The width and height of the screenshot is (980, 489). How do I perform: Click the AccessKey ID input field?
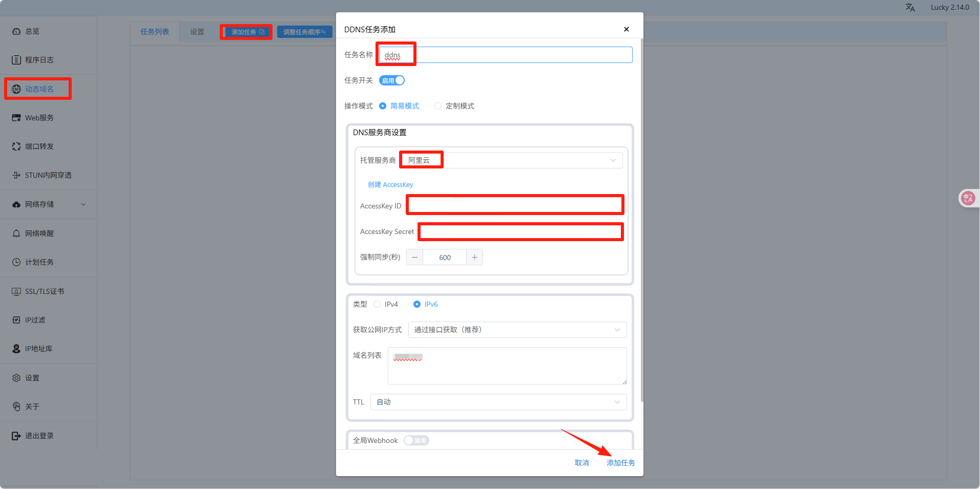coord(515,205)
